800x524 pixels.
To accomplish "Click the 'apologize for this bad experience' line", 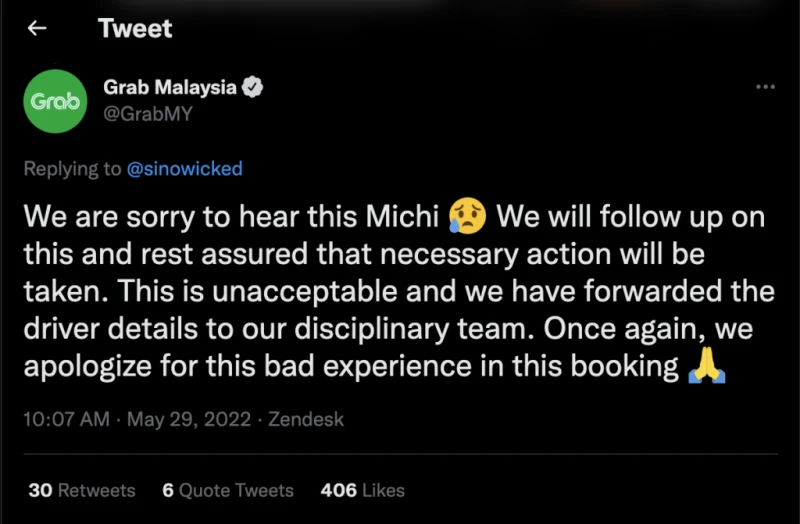I will (x=350, y=366).
